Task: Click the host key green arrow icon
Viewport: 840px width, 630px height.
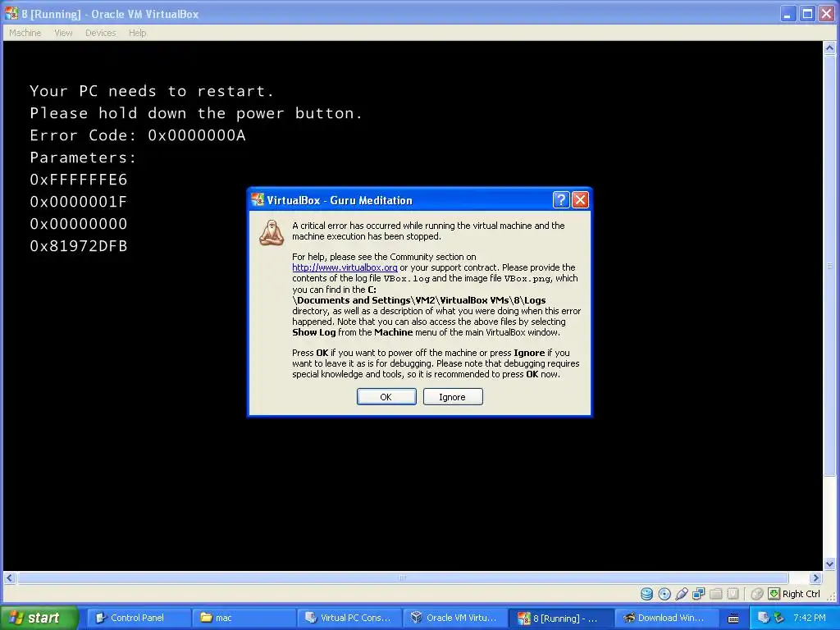Action: (x=774, y=594)
